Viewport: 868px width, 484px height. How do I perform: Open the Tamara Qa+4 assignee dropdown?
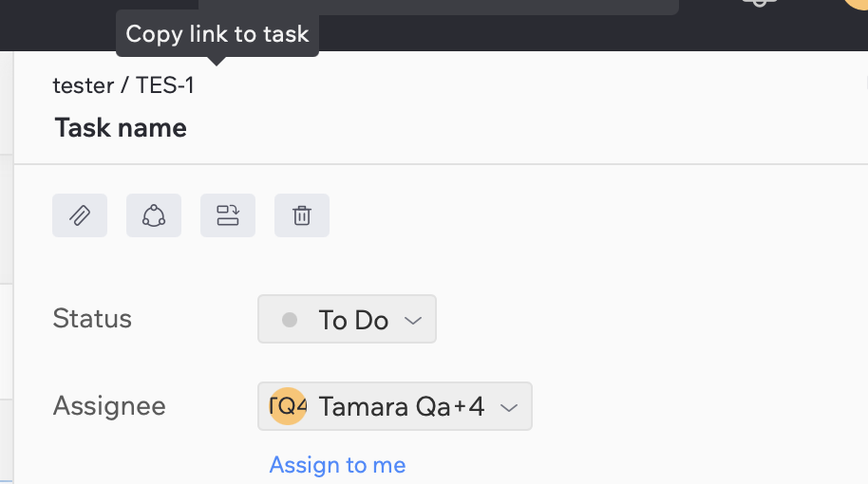pyautogui.click(x=395, y=406)
